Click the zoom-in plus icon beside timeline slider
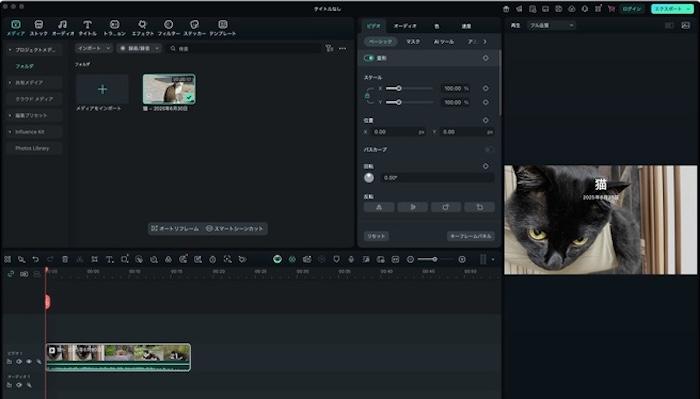This screenshot has height=399, width=700. tap(462, 259)
